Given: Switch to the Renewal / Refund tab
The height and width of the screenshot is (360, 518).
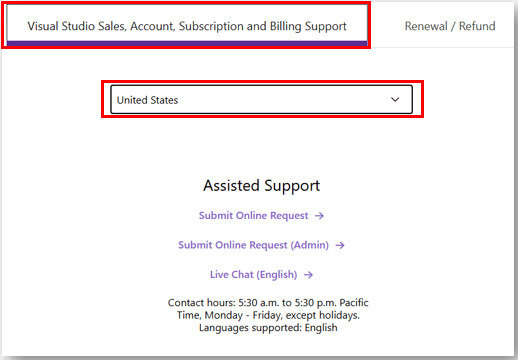Looking at the screenshot, I should click(x=450, y=26).
